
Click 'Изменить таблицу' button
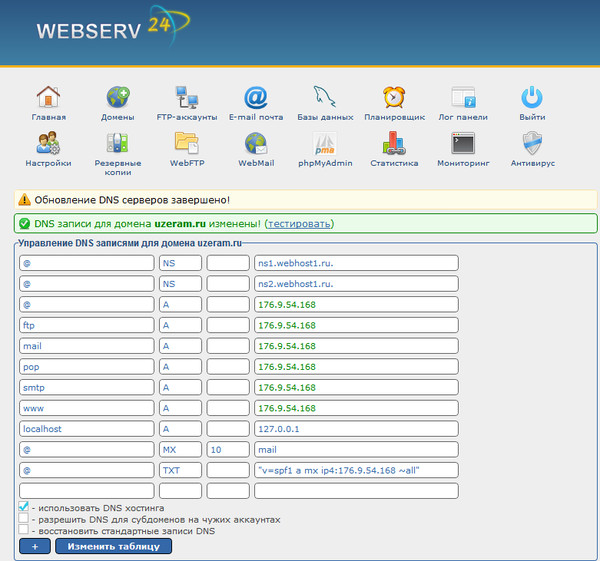(114, 546)
